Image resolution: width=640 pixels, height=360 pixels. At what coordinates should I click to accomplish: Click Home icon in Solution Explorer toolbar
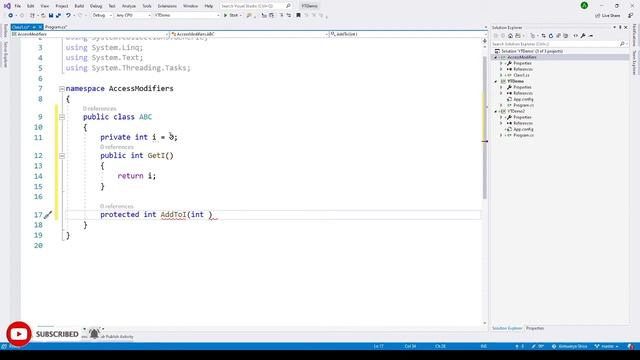(510, 36)
